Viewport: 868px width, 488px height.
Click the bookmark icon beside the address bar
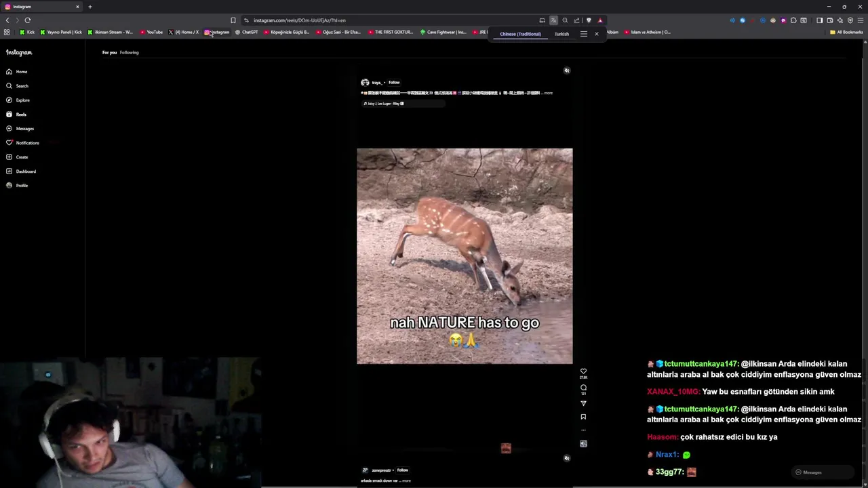point(233,20)
